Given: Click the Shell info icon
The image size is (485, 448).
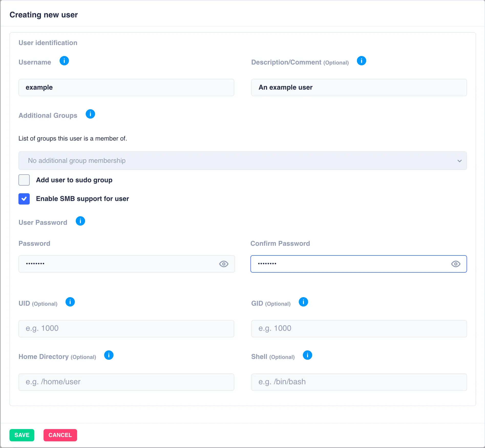Looking at the screenshot, I should 307,355.
